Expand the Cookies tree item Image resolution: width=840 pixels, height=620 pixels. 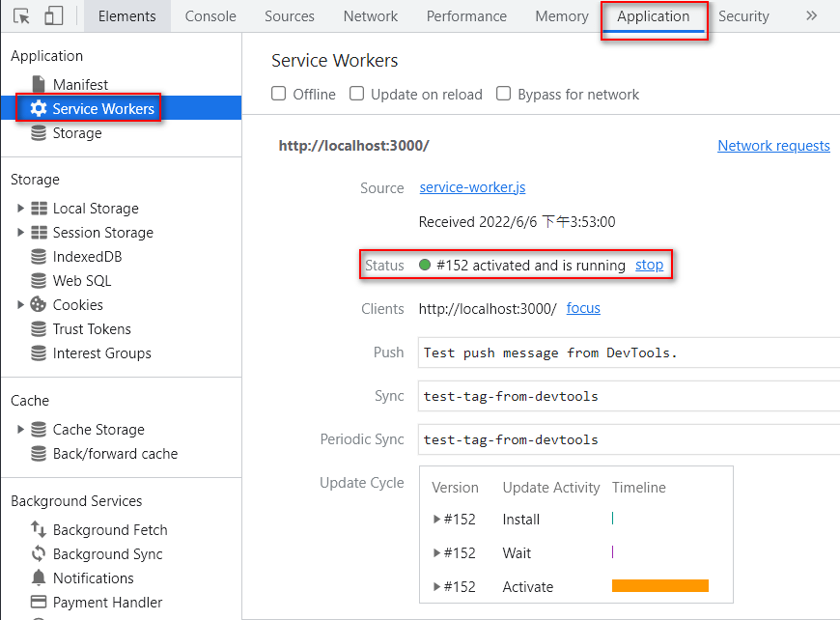pos(19,304)
